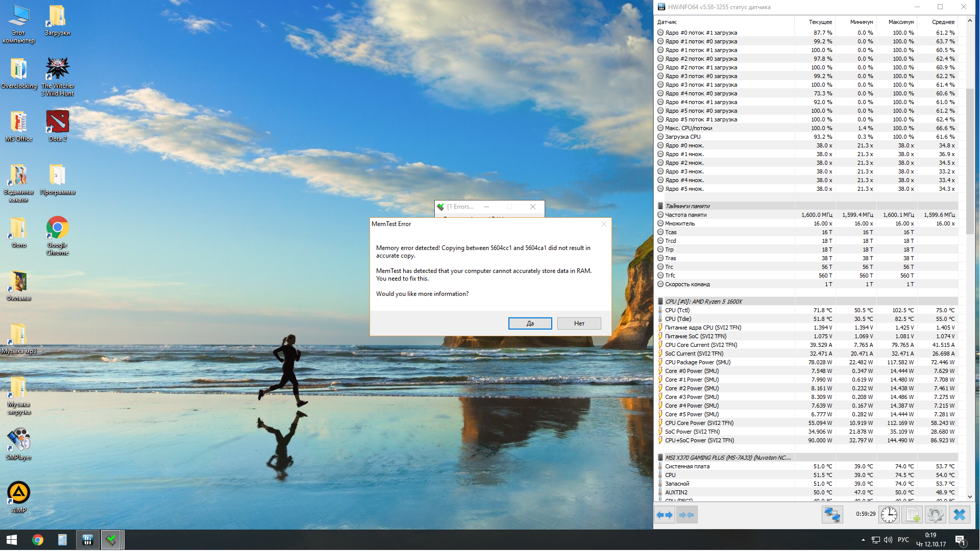Select the CPU (Tdie) sensor row

tap(678, 319)
